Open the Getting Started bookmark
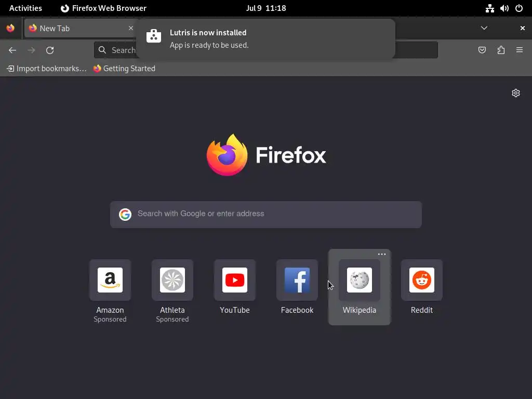 coord(125,69)
